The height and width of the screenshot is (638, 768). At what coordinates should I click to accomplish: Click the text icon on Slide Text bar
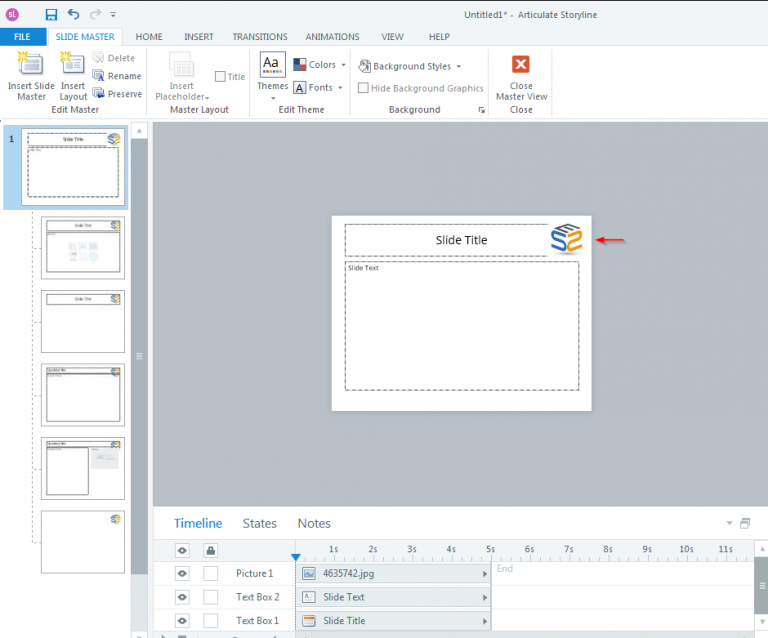309,597
